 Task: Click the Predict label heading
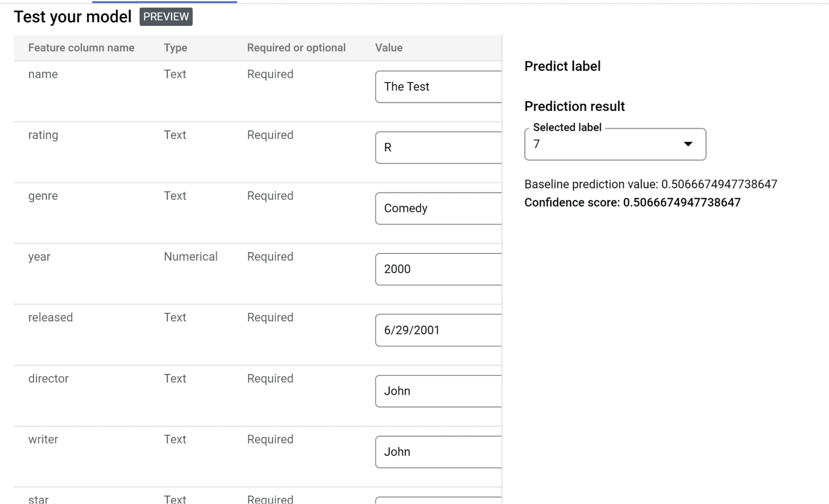point(562,66)
